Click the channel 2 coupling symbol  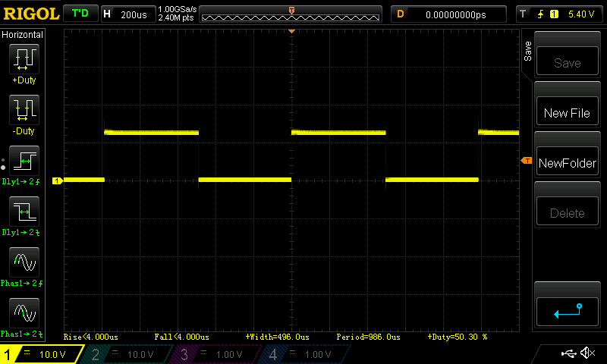(x=115, y=352)
